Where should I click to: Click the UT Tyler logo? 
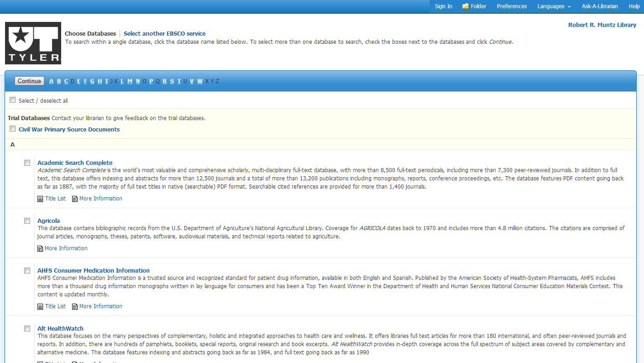tap(33, 43)
